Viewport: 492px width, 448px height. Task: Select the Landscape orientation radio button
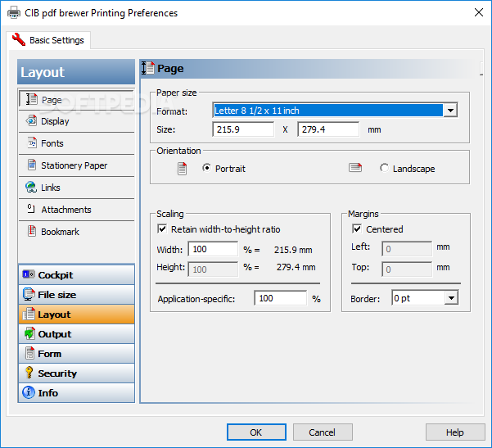pyautogui.click(x=384, y=168)
